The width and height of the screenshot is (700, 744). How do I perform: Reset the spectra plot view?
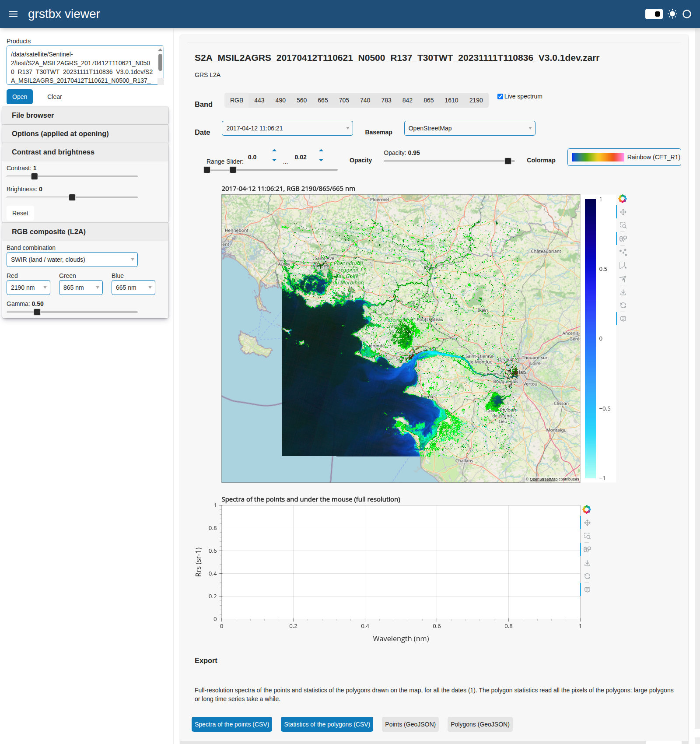coord(587,576)
